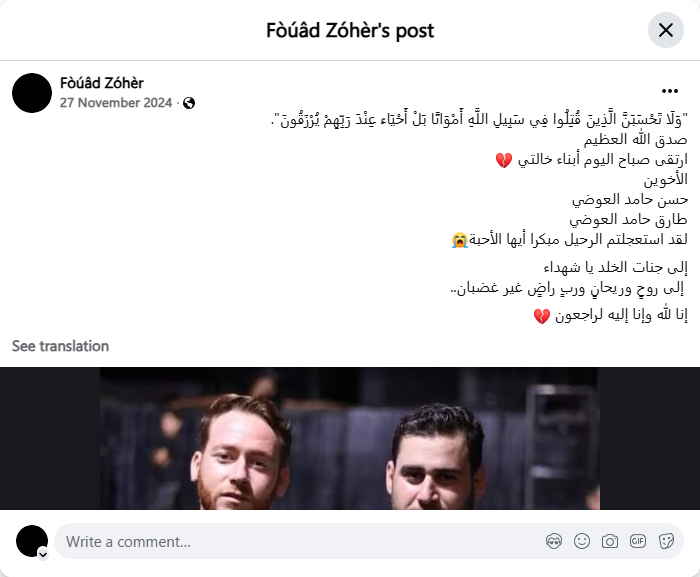Viewport: 700px width, 577px height.
Task: Open the attached photo of two men
Action: tap(350, 438)
